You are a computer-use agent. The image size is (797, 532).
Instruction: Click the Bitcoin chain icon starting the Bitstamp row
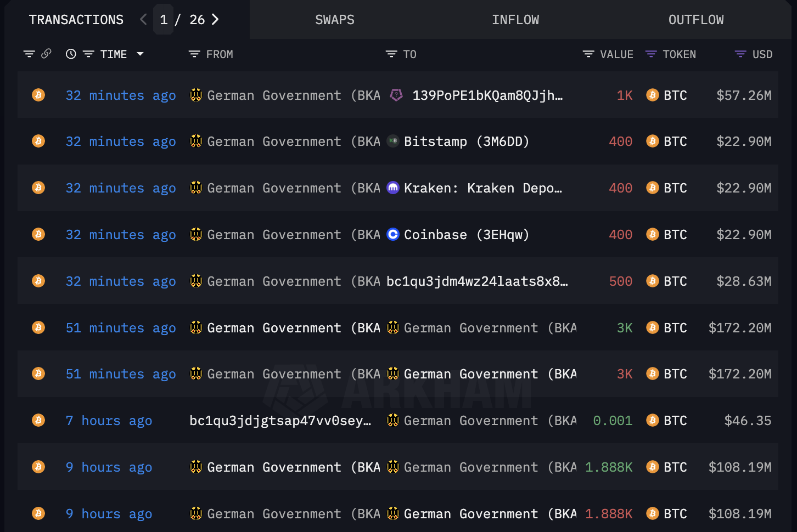[x=38, y=141]
